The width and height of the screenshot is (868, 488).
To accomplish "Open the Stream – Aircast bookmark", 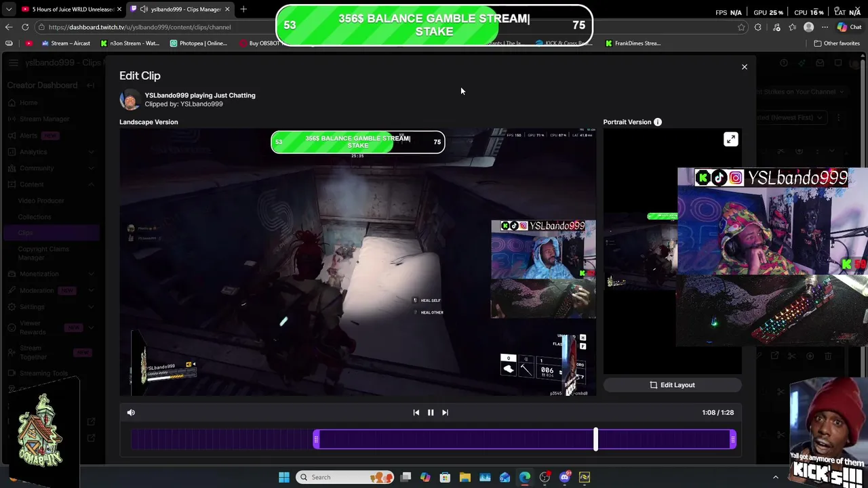I will click(x=66, y=43).
